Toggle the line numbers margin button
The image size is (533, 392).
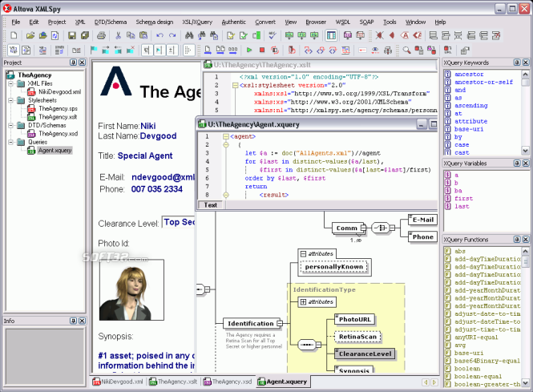pyautogui.click(x=147, y=51)
